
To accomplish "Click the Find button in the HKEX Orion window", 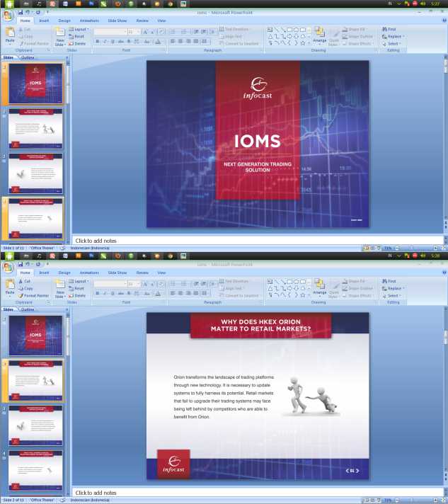I will [x=389, y=281].
